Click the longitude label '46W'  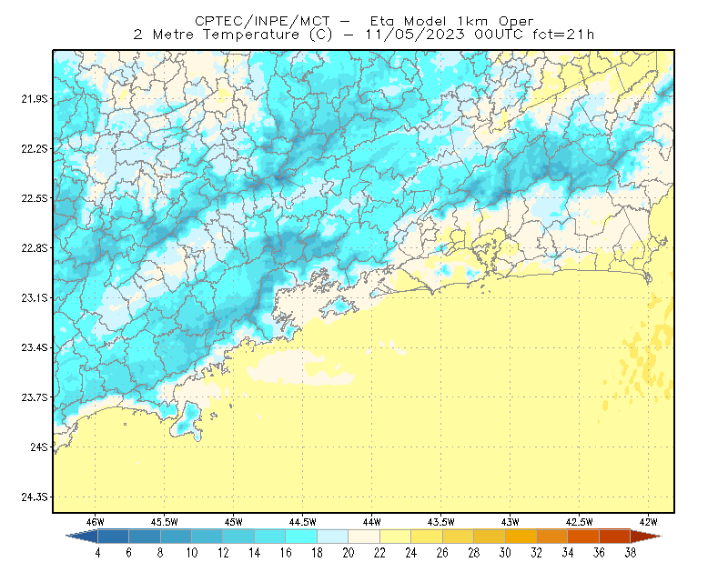point(96,522)
